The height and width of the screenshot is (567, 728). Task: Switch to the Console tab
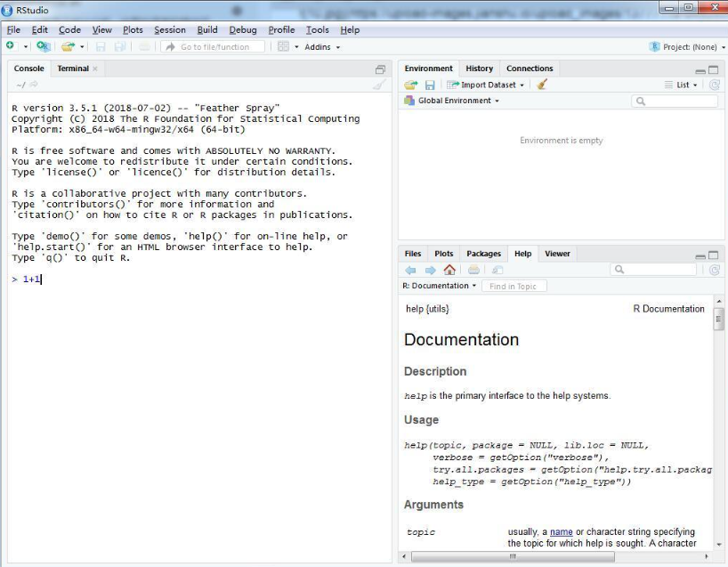coord(28,69)
